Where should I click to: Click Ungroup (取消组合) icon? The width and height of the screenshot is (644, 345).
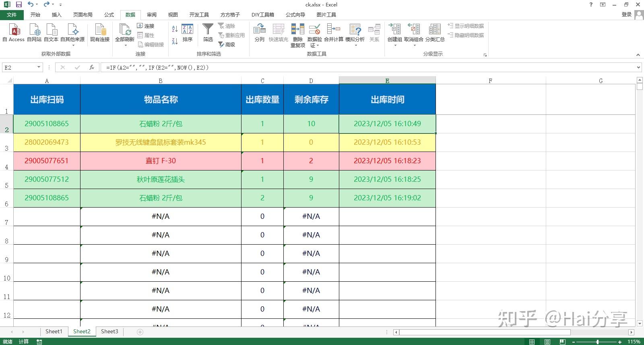pos(414,29)
